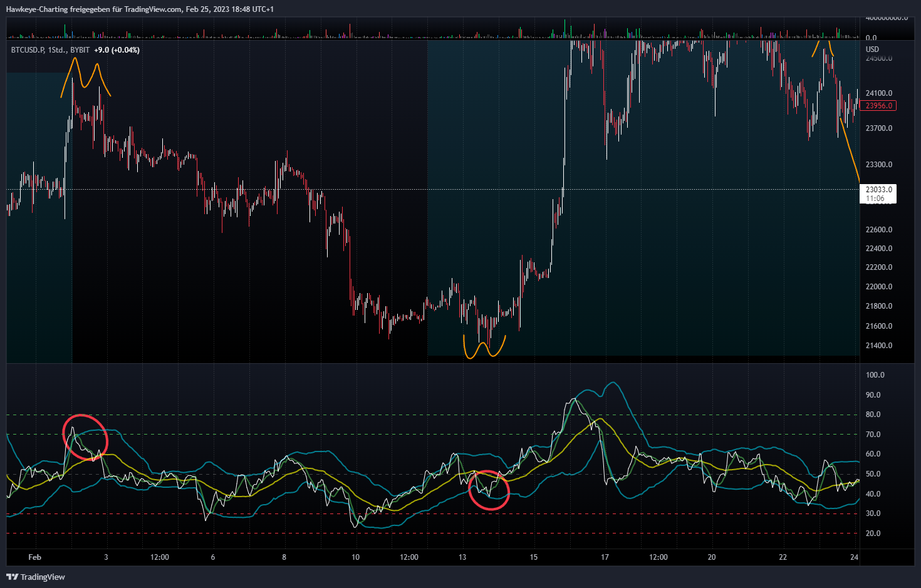Click the 50.0 indicator scale label

(x=873, y=474)
